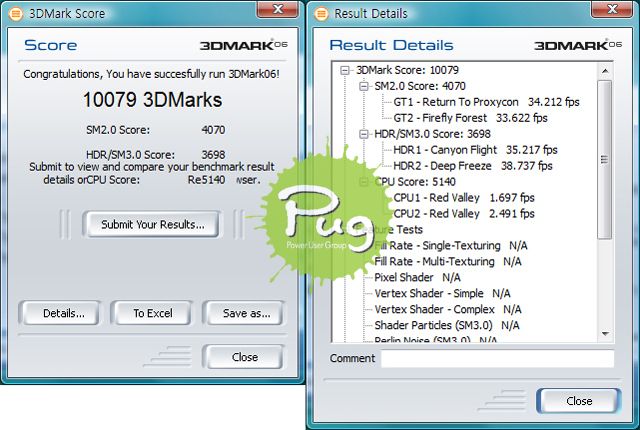Click the 3DMark06 logo in the Score window
This screenshot has height=430, width=640.
pyautogui.click(x=244, y=45)
